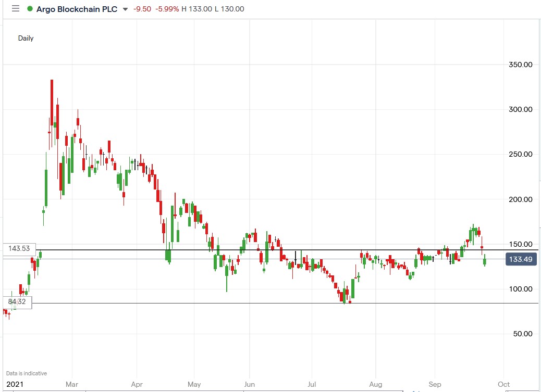Click the Jun date axis label

pos(250,384)
